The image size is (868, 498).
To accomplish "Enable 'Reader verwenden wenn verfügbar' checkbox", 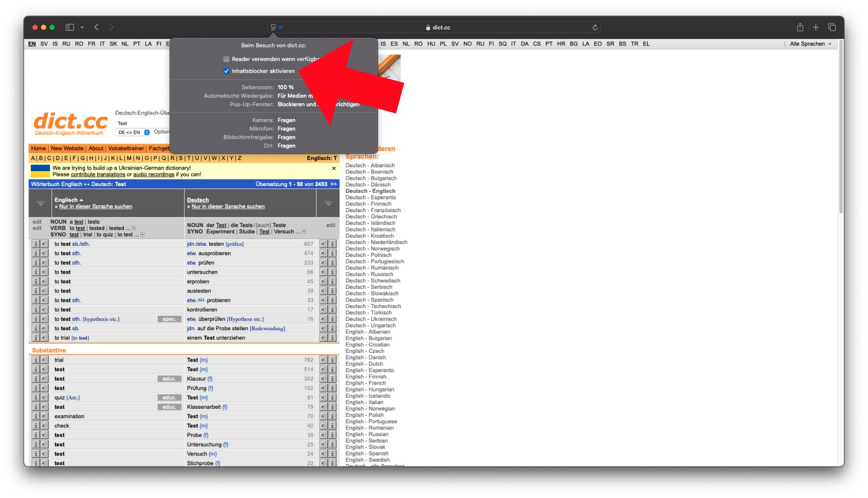I will coord(226,59).
